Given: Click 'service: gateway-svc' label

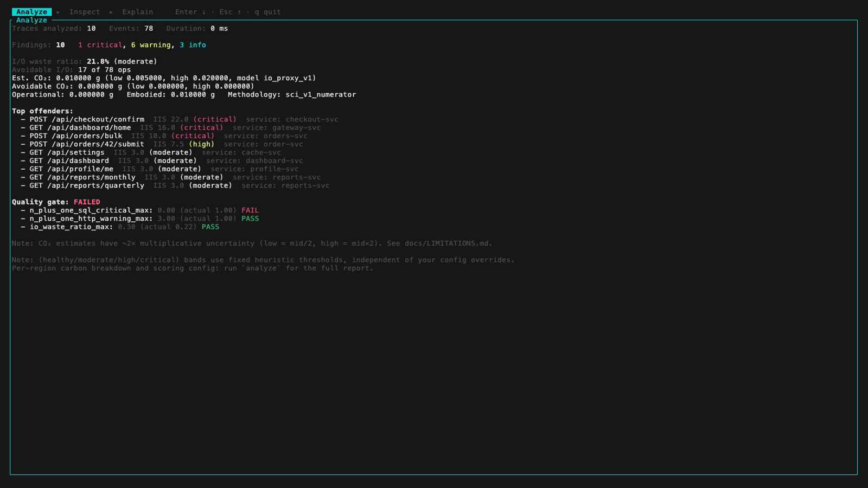Looking at the screenshot, I should pyautogui.click(x=277, y=127).
